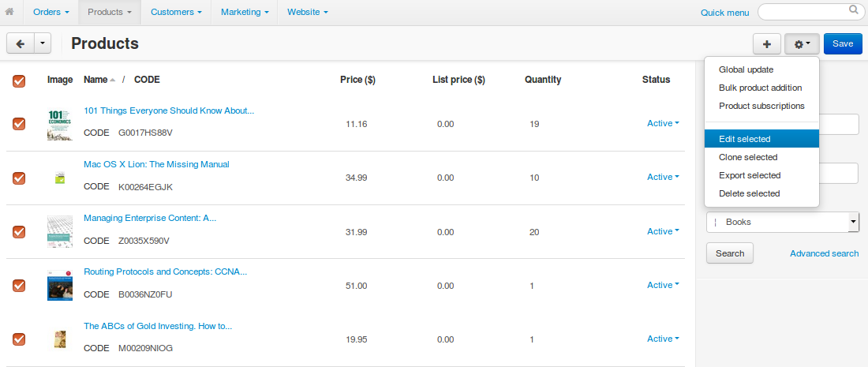Open thumbnail of Managing Enterprise Content product

[x=60, y=232]
